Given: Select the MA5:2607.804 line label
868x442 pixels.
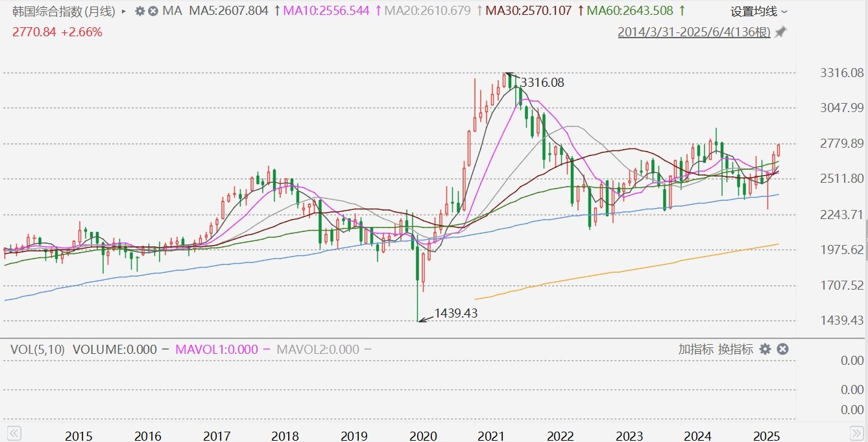Looking at the screenshot, I should (x=229, y=11).
